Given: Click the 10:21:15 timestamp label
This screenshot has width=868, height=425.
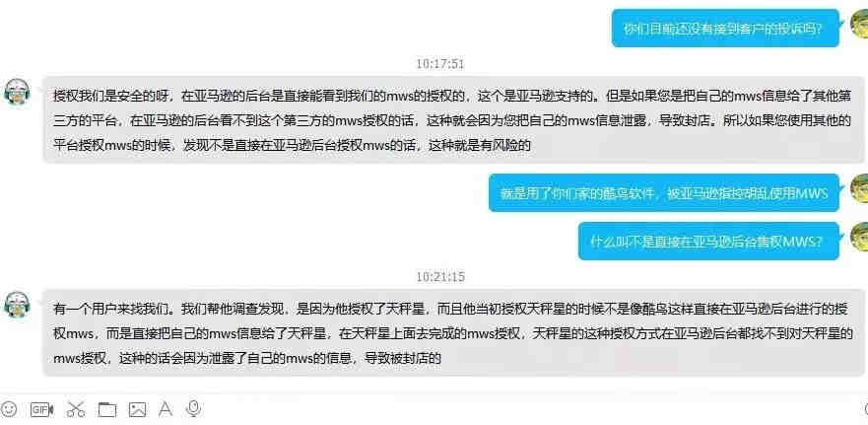Looking at the screenshot, I should (440, 276).
